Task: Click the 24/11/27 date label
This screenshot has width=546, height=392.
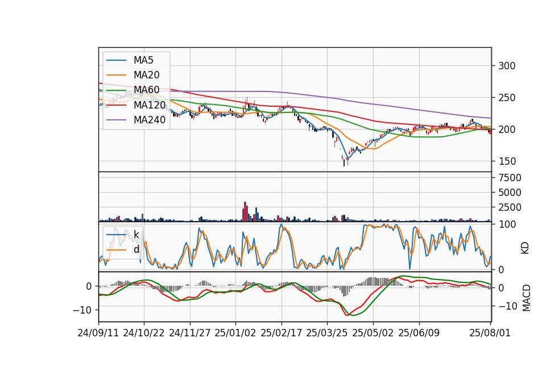Action: pyautogui.click(x=190, y=333)
